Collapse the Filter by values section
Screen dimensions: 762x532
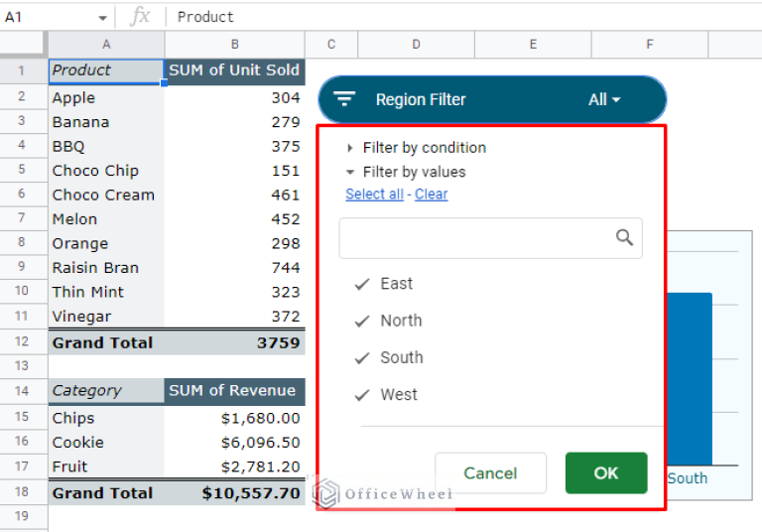350,172
